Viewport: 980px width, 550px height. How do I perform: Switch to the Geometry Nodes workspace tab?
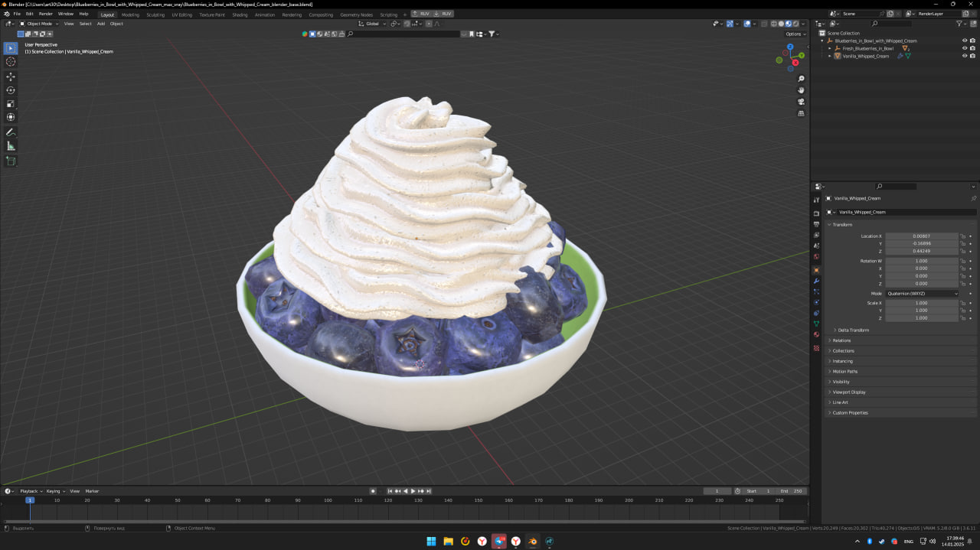click(x=356, y=15)
